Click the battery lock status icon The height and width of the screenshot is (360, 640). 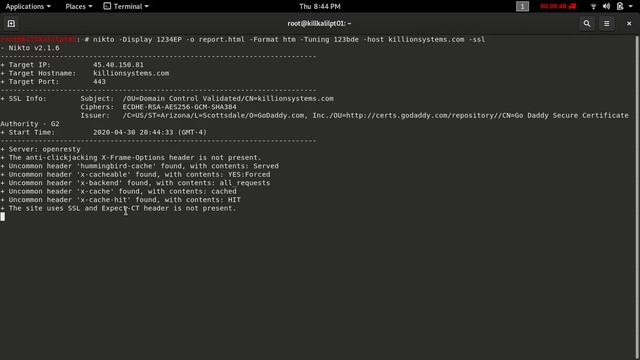620,6
